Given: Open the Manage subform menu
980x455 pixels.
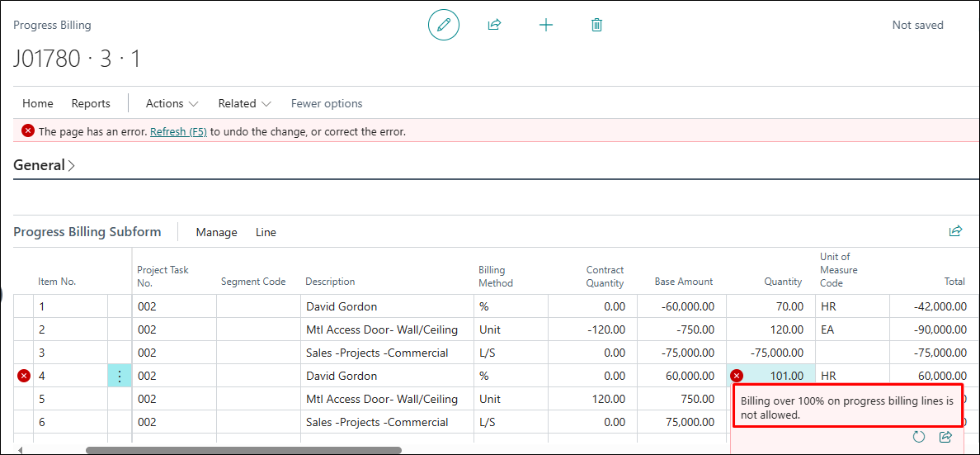Looking at the screenshot, I should tap(216, 232).
